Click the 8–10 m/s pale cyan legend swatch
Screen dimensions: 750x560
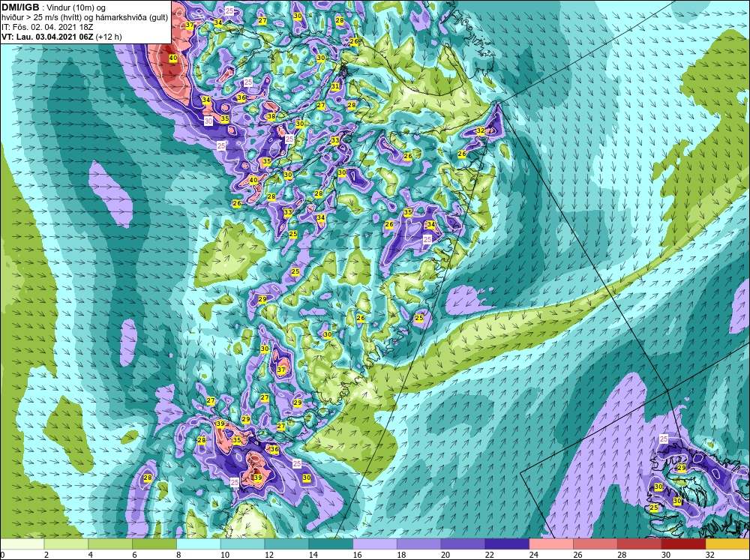pyautogui.click(x=199, y=544)
